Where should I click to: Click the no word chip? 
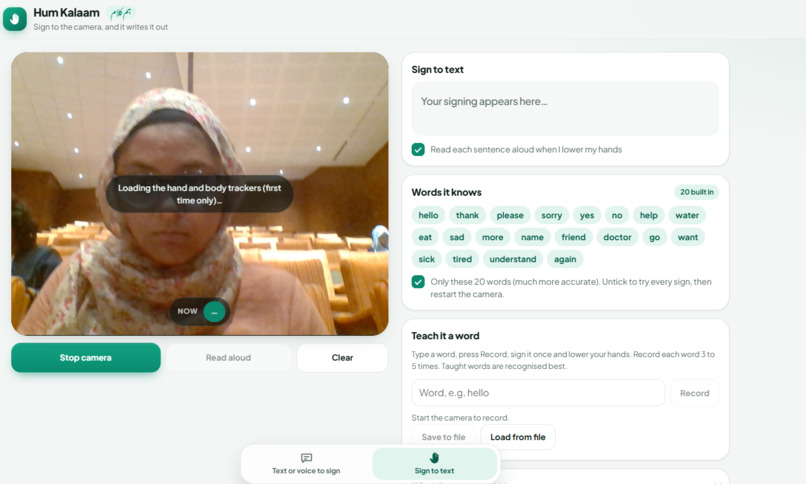617,215
